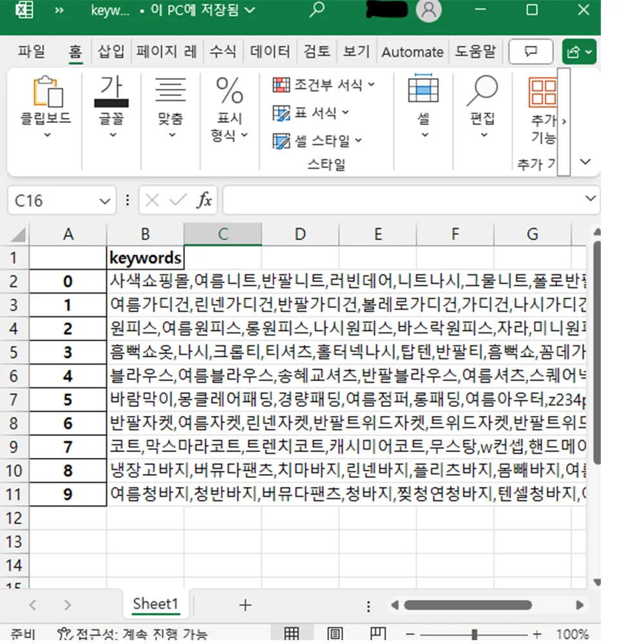Click the Select All corner triangle

[18, 234]
